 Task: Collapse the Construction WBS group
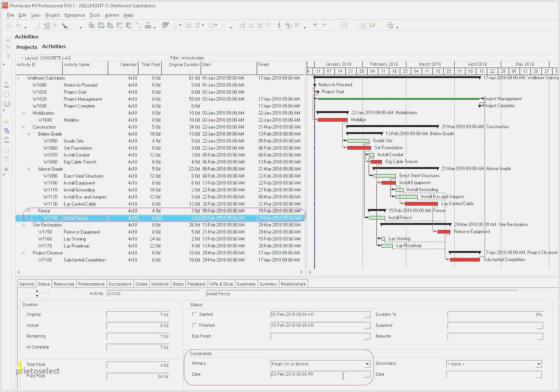[23, 127]
